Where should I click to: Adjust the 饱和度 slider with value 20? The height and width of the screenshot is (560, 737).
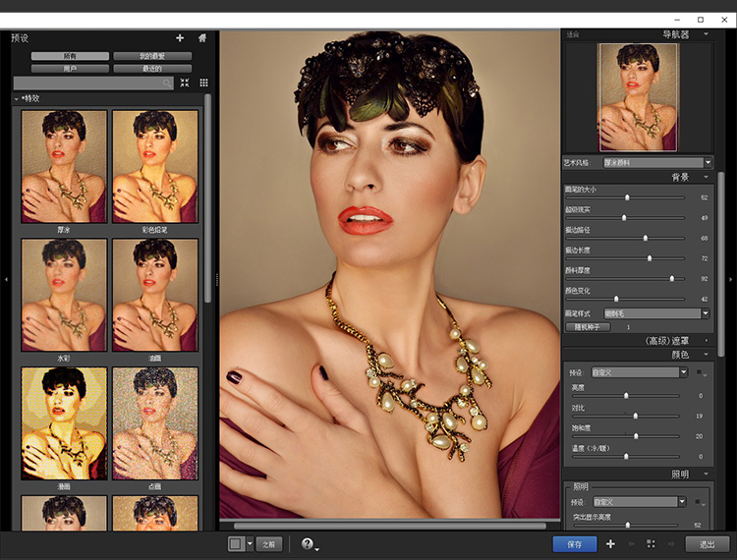click(x=636, y=436)
